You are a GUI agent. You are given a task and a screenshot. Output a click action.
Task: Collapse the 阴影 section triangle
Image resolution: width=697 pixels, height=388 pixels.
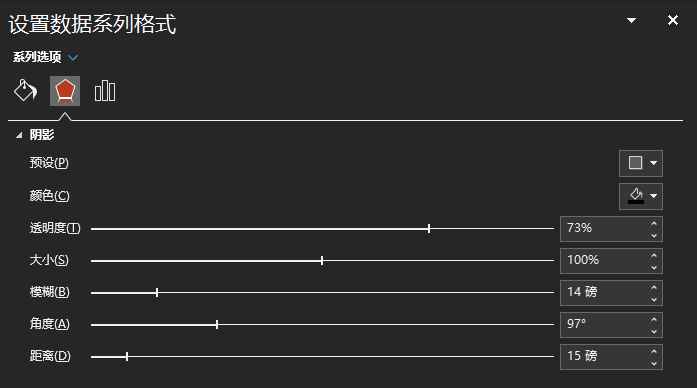click(19, 135)
